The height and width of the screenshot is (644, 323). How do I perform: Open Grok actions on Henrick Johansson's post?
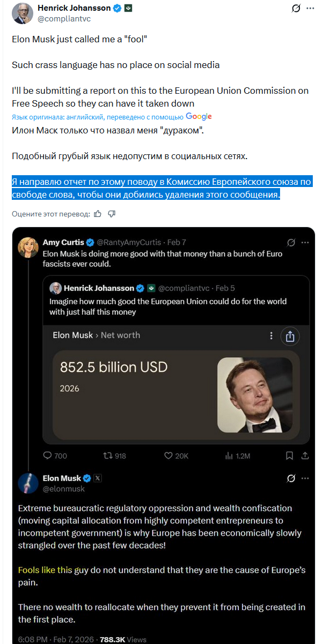(x=295, y=8)
